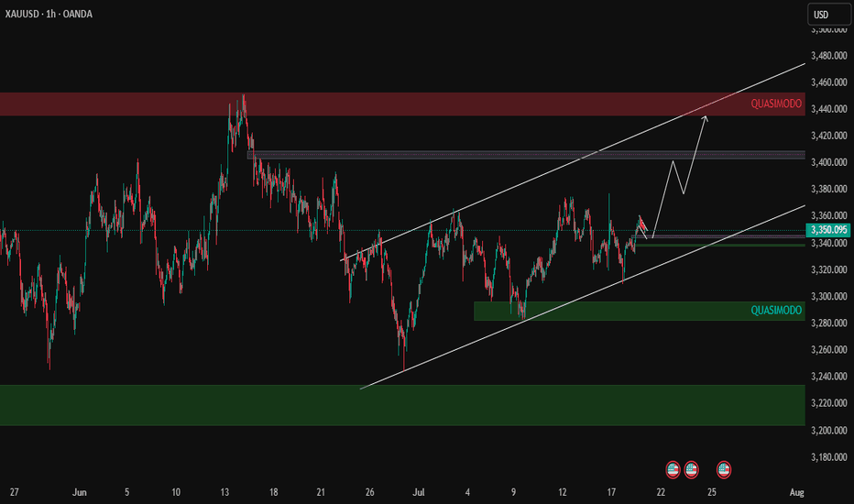The width and height of the screenshot is (854, 504).
Task: Click the 3,420.000 price axis label
Action: click(829, 136)
